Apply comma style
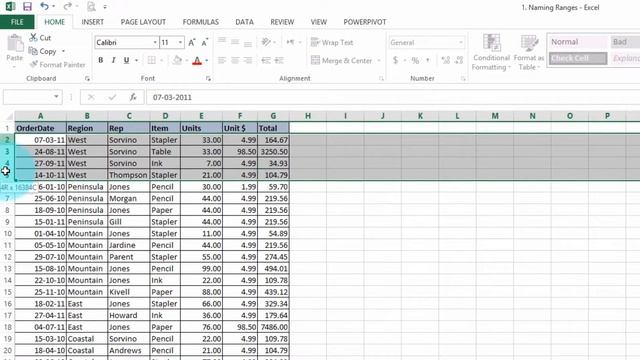Screen dimensions: 640x360 pos(428,60)
